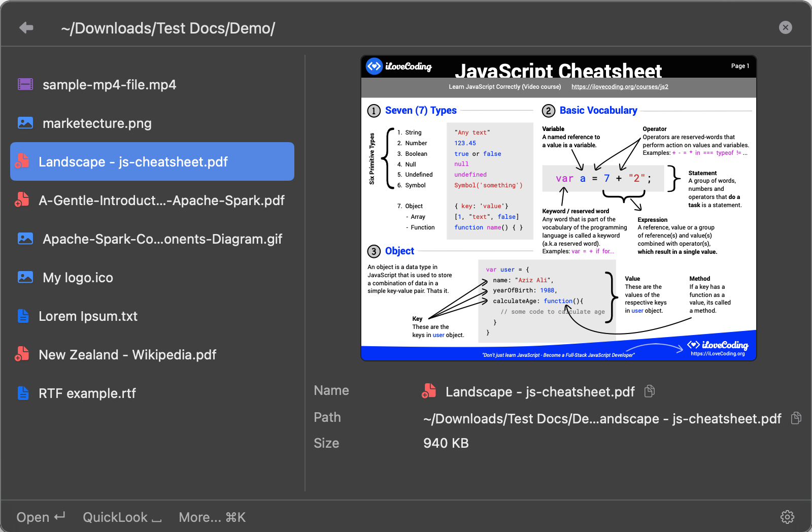The height and width of the screenshot is (532, 812).
Task: Click the back arrow icon
Action: click(26, 27)
